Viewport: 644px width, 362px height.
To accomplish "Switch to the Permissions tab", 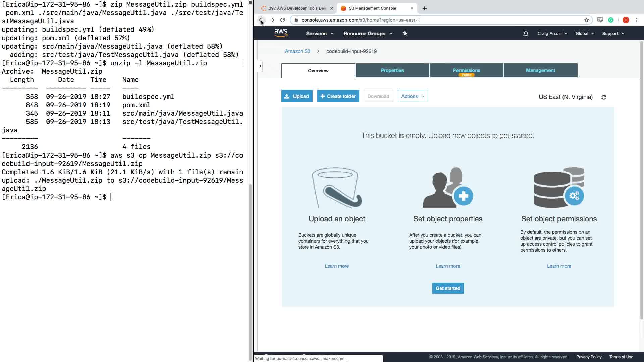I will 466,70.
